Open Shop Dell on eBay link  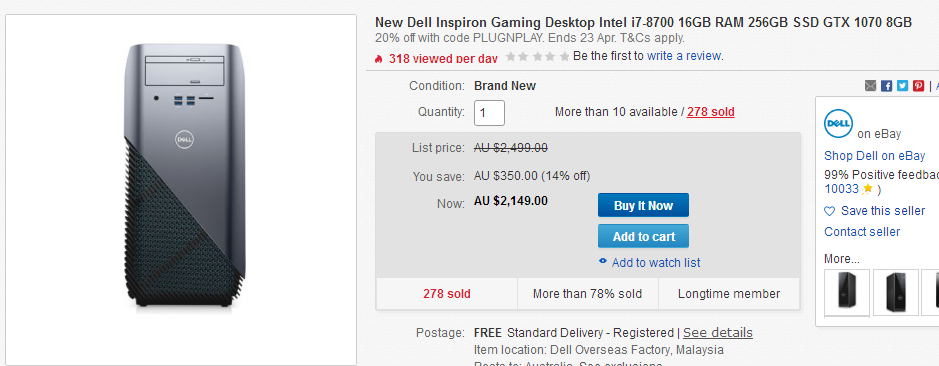point(874,156)
